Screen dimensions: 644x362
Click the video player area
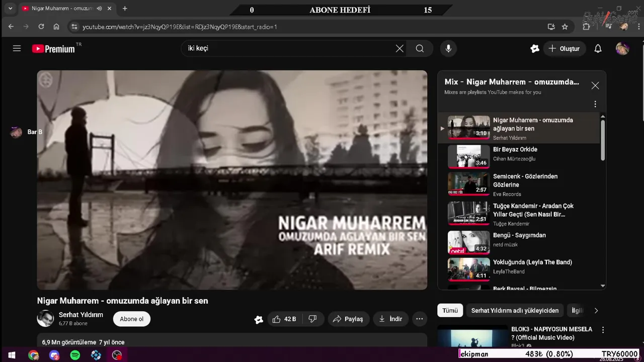pos(232,179)
